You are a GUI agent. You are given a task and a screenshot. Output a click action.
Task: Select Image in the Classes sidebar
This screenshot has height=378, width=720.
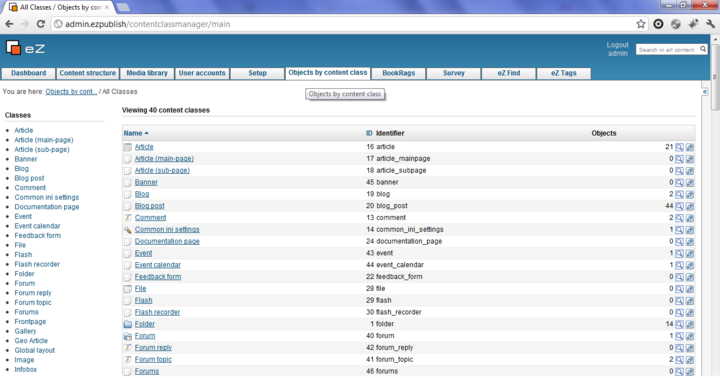(x=24, y=360)
